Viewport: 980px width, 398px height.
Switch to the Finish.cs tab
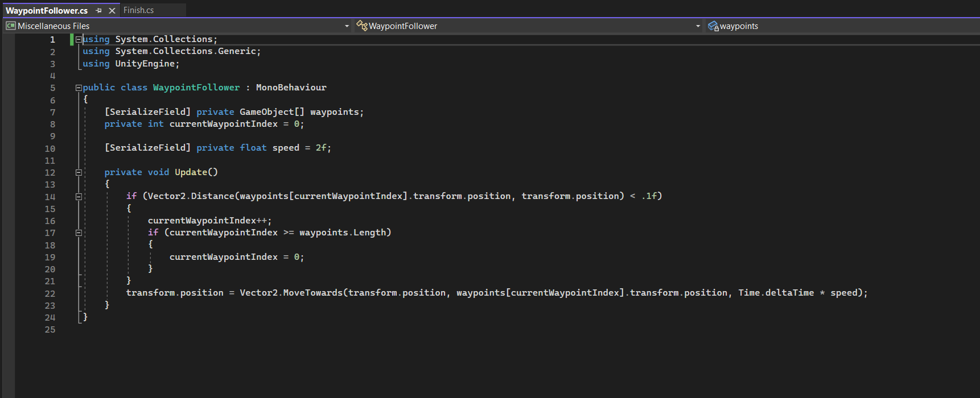(x=138, y=10)
